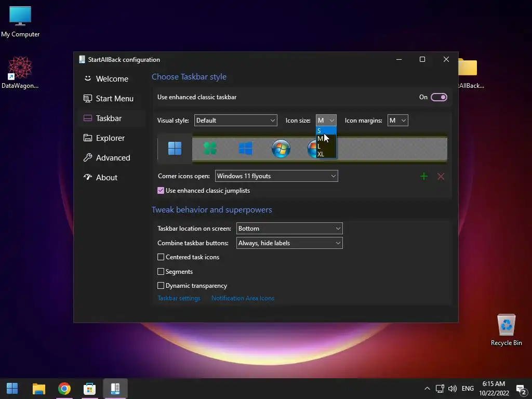
Task: Switch to Advanced settings
Action: pyautogui.click(x=112, y=158)
